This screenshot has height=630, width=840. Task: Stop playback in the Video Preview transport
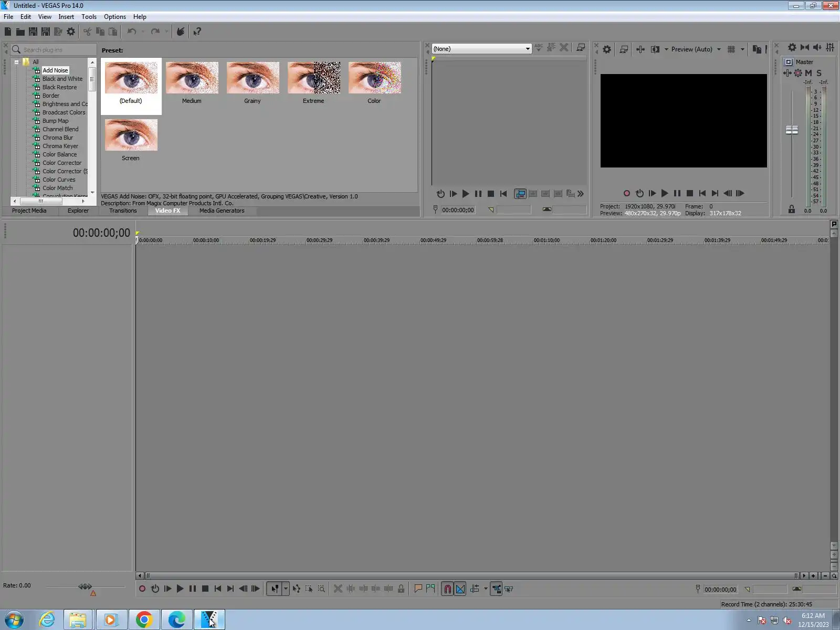[690, 193]
